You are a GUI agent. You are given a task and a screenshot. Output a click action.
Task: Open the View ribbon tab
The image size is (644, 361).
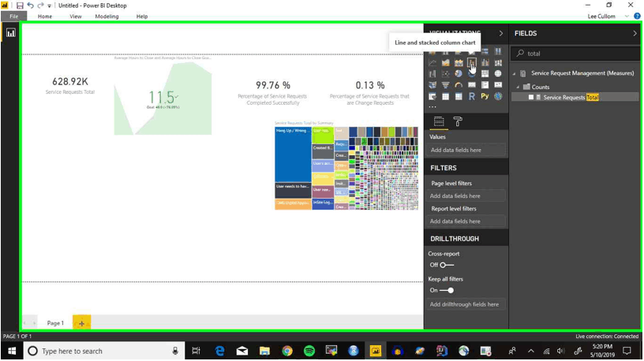tap(76, 17)
